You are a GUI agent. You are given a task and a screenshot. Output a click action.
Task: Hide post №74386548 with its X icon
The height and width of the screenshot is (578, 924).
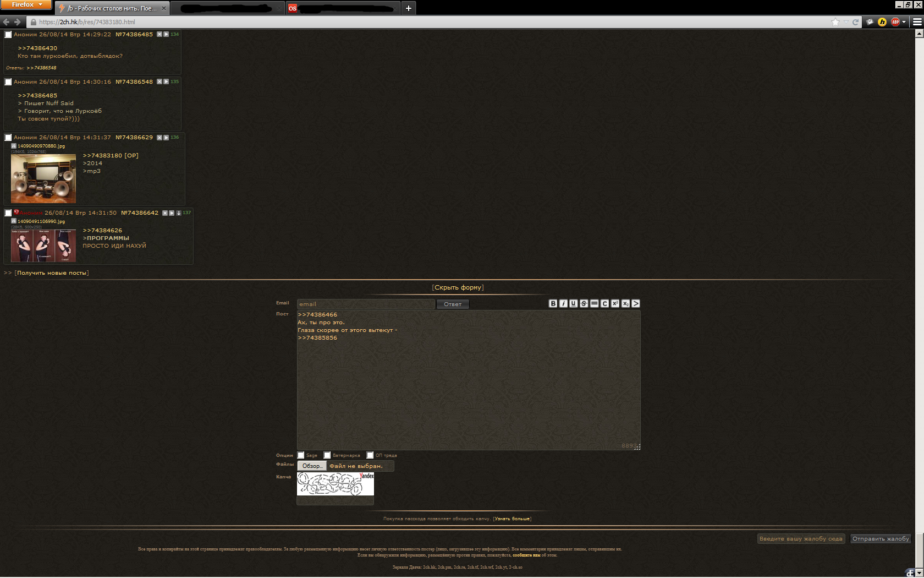(159, 81)
